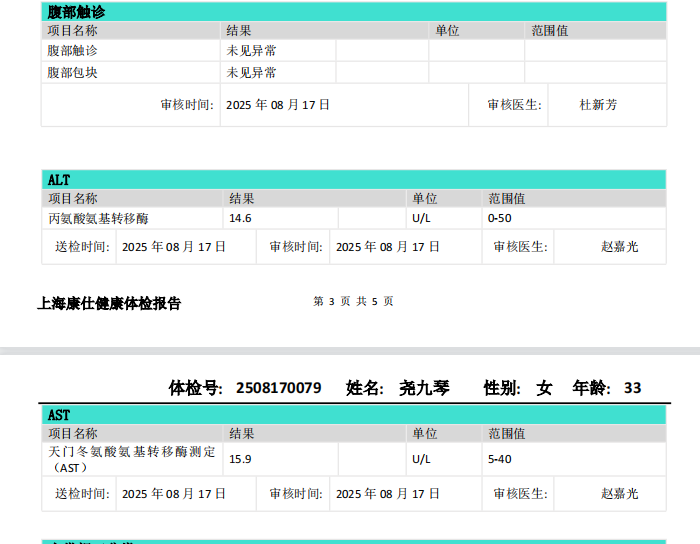Screen dimensions: 700x544
Task: Click the 上海康仕健康体检报告 footer title
Action: [x=109, y=303]
